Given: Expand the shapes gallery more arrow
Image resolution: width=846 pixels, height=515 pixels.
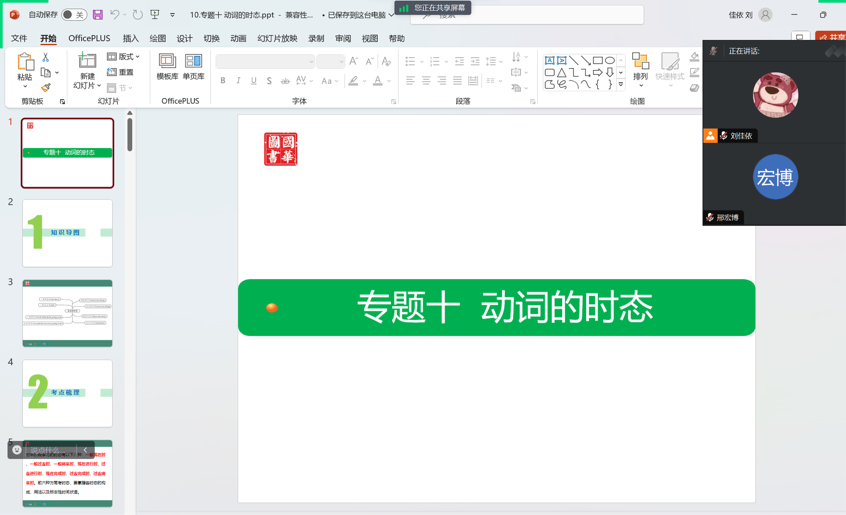Looking at the screenshot, I should tap(621, 85).
